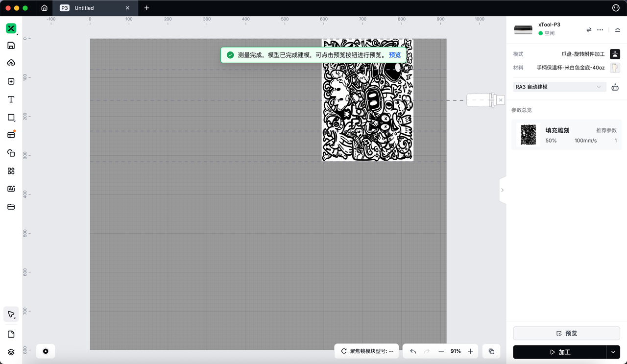Click the switch device arrows icon
The image size is (627, 364).
coord(589,30)
